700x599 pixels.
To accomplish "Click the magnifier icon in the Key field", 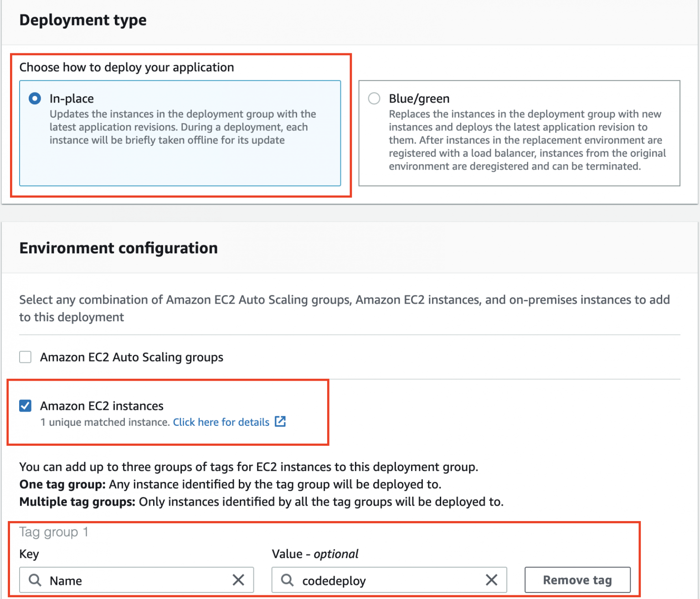I will (35, 580).
